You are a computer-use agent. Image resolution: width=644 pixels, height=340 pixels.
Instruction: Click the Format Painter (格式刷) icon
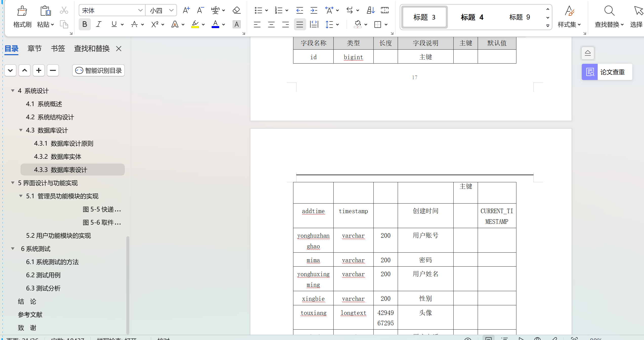tap(22, 11)
